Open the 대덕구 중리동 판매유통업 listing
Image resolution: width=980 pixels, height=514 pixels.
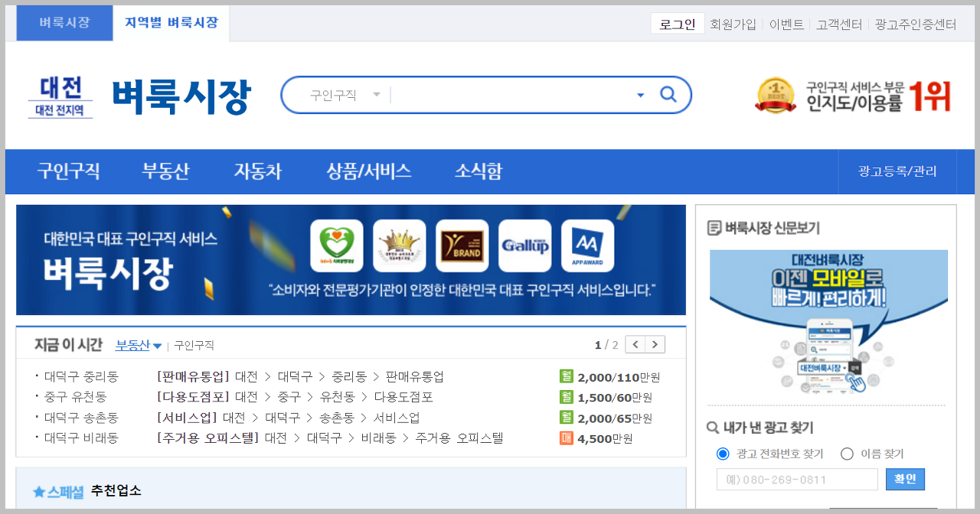(x=300, y=377)
